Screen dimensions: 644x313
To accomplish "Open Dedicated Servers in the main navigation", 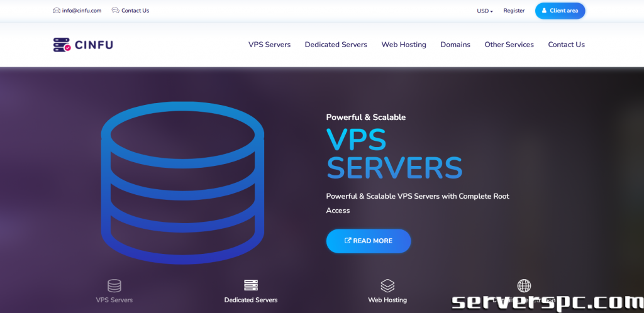I will 336,45.
